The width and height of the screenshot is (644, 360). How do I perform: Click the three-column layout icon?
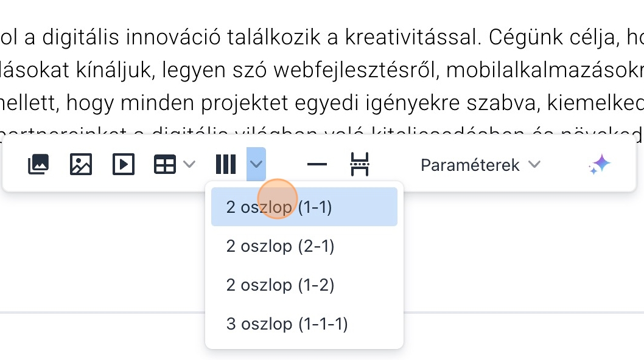click(x=226, y=164)
